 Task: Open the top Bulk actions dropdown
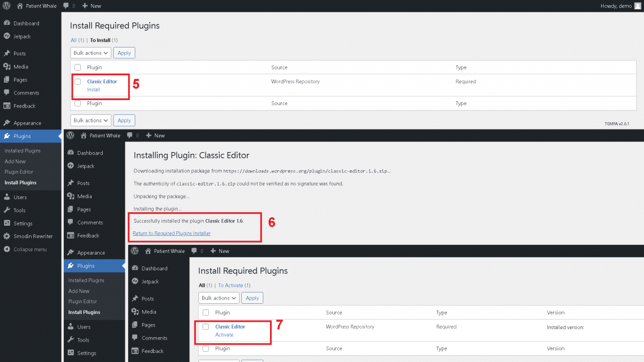point(90,53)
